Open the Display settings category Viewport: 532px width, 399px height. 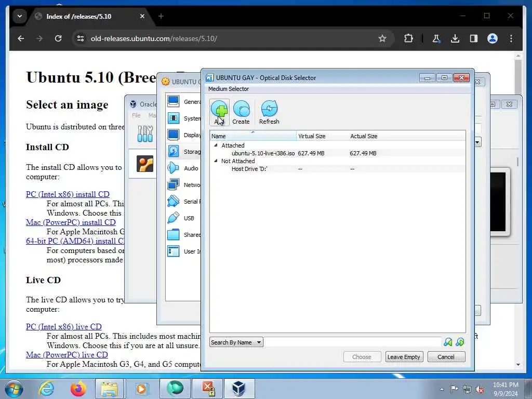[x=183, y=135]
